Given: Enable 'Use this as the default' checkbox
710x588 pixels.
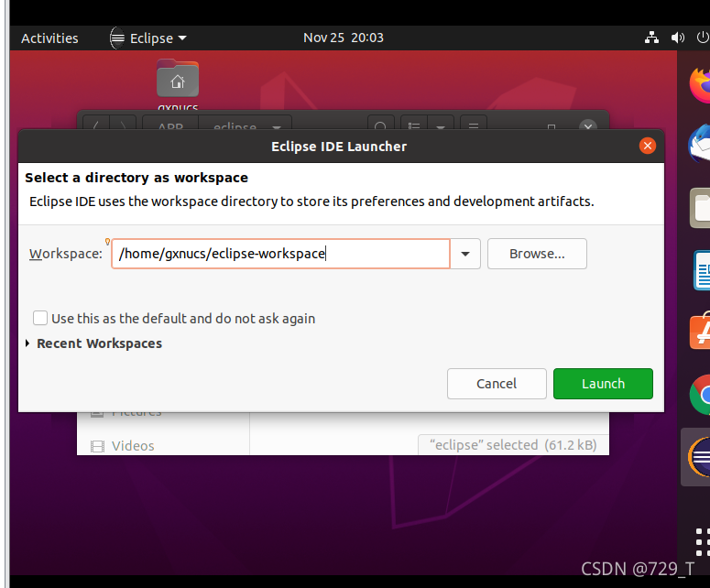Looking at the screenshot, I should click(40, 318).
